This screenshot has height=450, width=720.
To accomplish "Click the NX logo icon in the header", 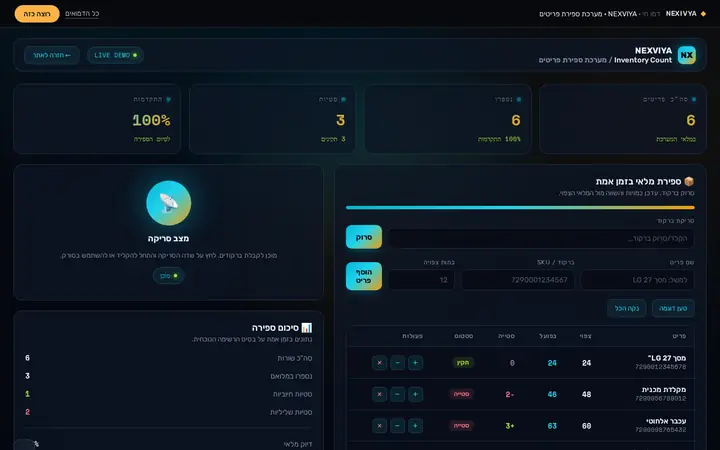I will pos(686,55).
